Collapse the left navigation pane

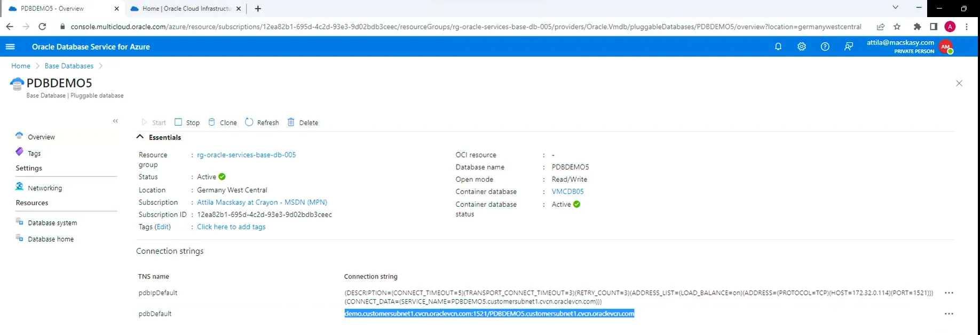[x=115, y=121]
